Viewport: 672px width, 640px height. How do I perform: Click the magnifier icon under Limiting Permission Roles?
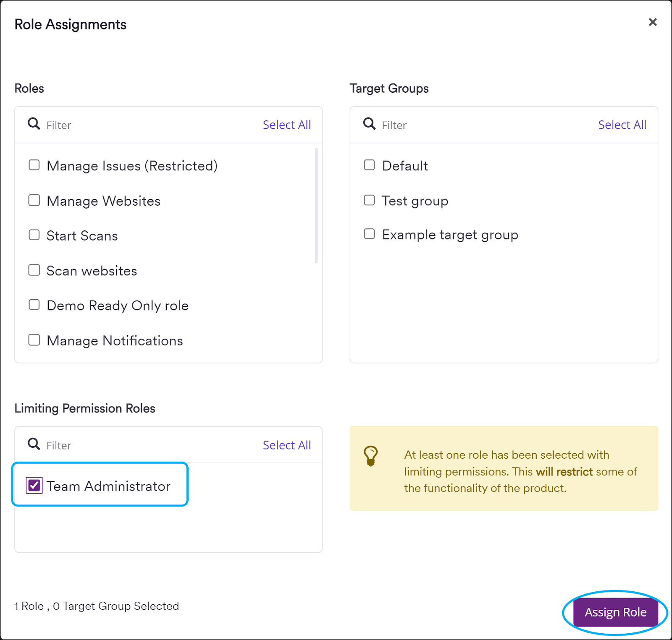coord(33,444)
